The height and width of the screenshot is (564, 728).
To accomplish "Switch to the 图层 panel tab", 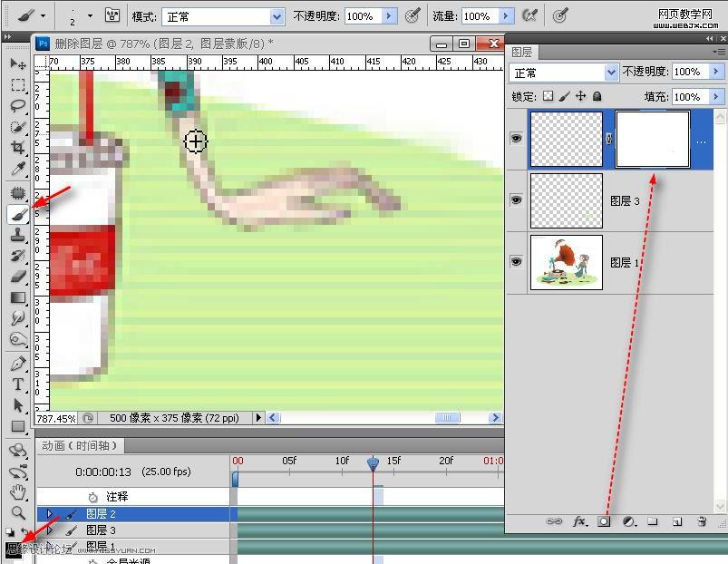I will [x=522, y=52].
